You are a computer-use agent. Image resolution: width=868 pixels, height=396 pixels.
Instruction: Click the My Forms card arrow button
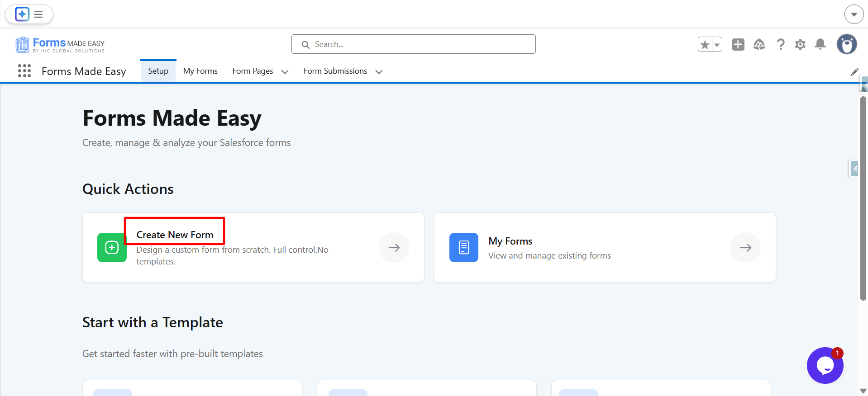[745, 247]
